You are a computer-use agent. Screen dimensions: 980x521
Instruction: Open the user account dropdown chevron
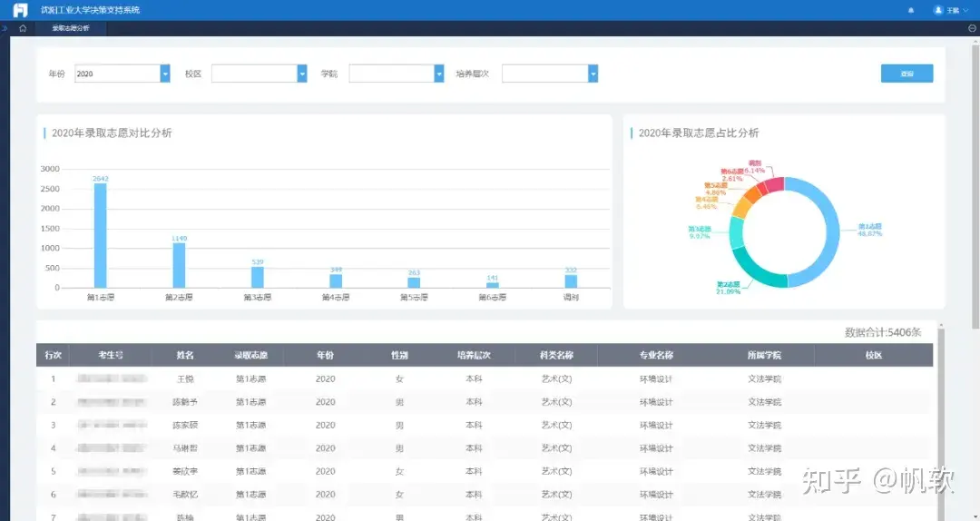point(965,11)
